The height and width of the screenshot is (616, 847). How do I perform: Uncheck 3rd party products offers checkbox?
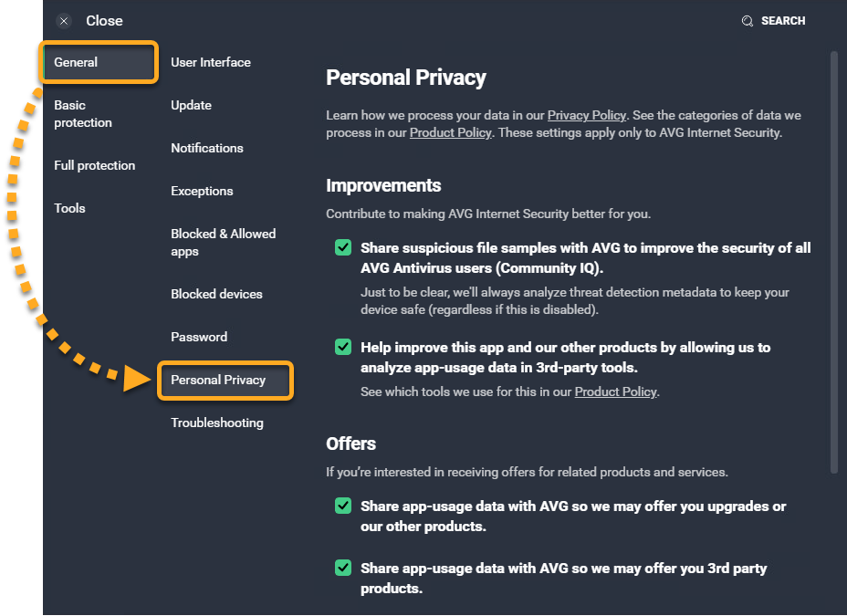pos(343,568)
